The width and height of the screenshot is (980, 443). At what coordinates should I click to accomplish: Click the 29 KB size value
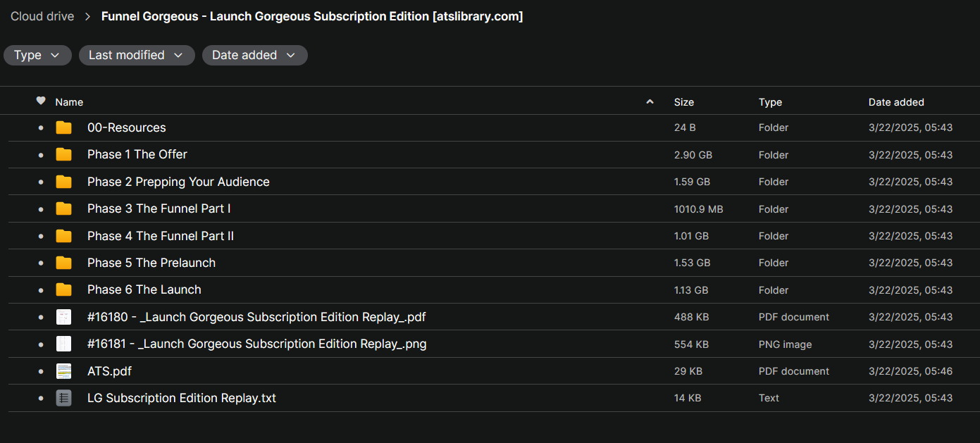[x=688, y=371]
